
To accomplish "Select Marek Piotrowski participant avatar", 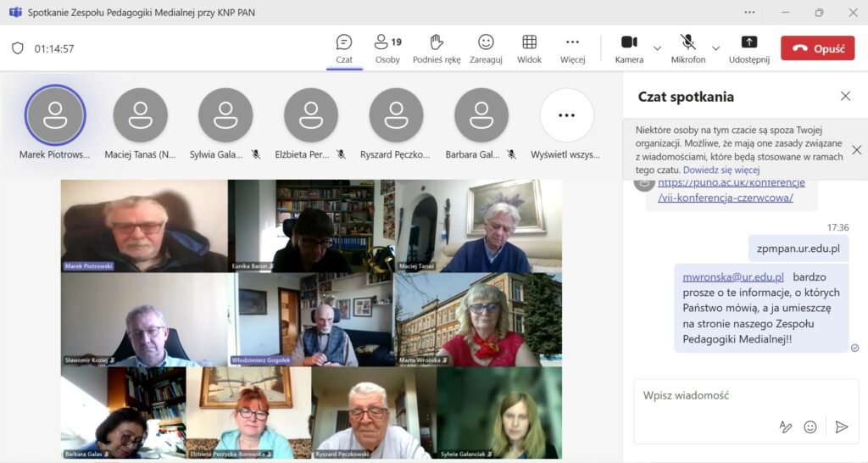I will coord(55,115).
